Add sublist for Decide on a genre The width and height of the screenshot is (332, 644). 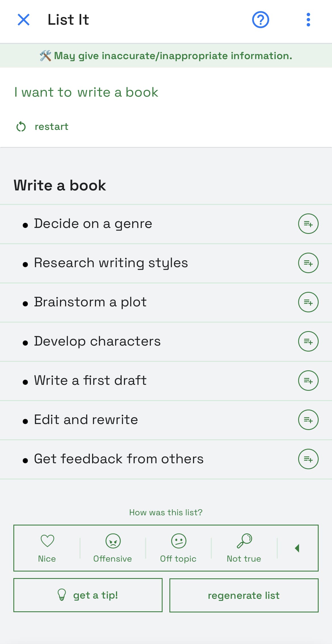[x=308, y=224]
